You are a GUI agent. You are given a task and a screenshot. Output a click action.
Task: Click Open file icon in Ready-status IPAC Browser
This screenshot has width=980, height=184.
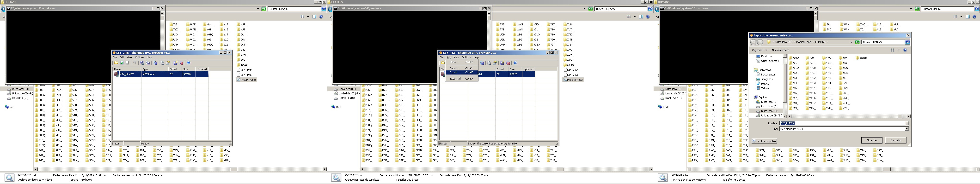116,63
